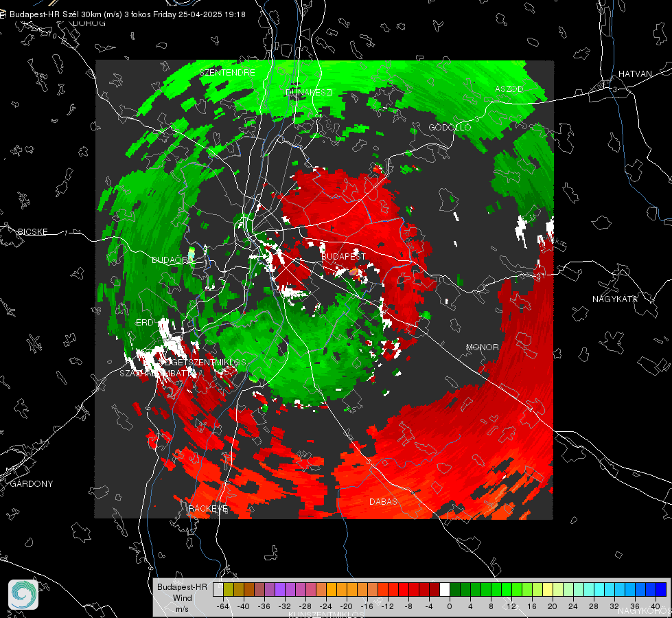Click the 'GÖDÖLLO' map label
Screen dimensions: 672x618
tap(450, 127)
